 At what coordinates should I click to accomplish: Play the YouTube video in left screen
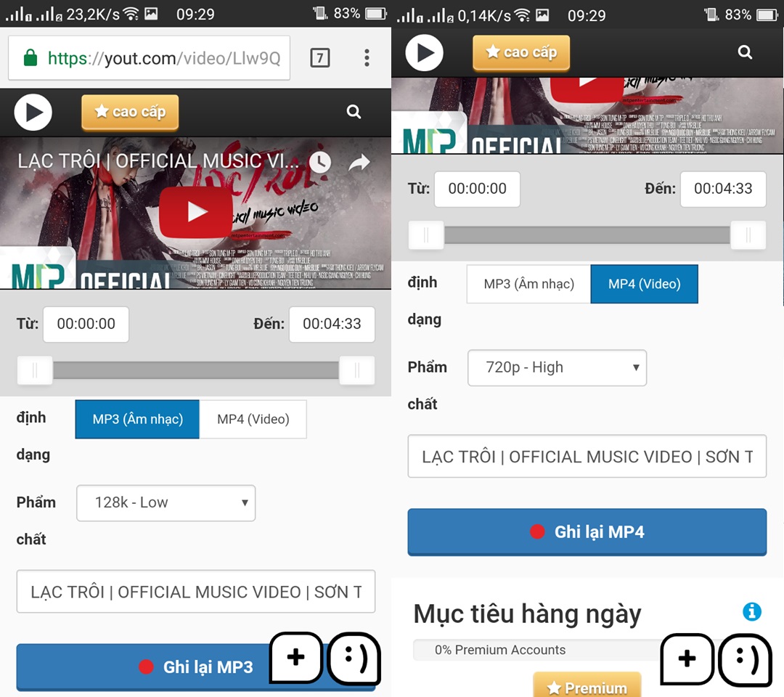tap(196, 212)
